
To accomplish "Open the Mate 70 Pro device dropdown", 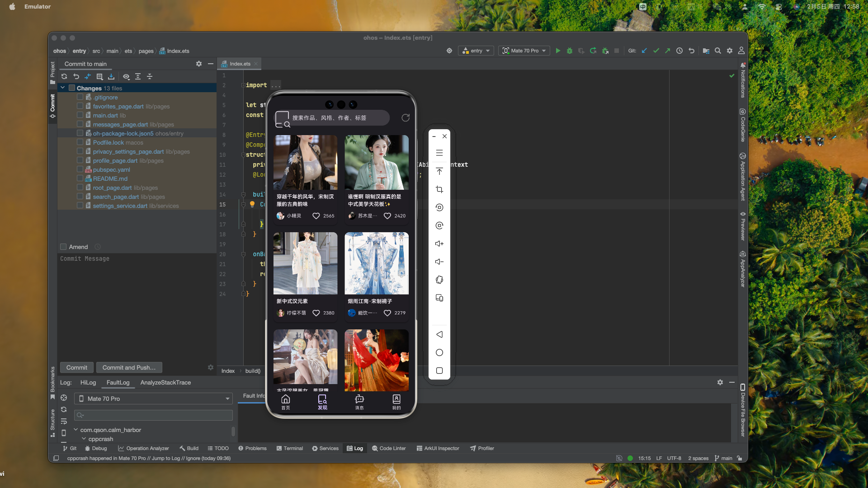I will click(524, 51).
